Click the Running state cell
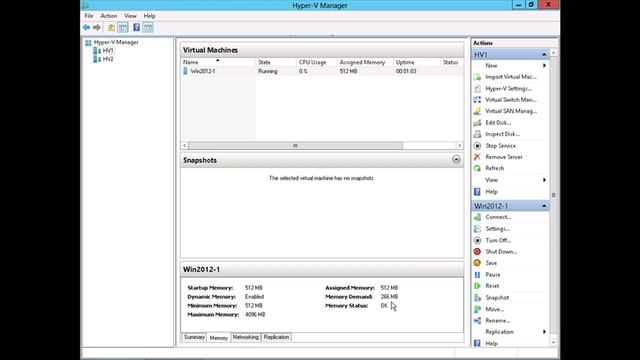Image resolution: width=640 pixels, height=360 pixels. point(267,71)
